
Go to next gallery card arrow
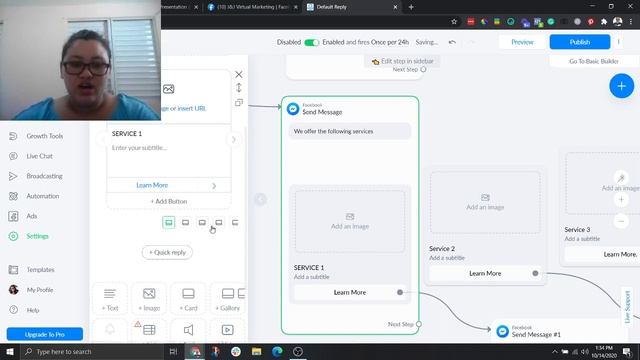pyautogui.click(x=233, y=140)
